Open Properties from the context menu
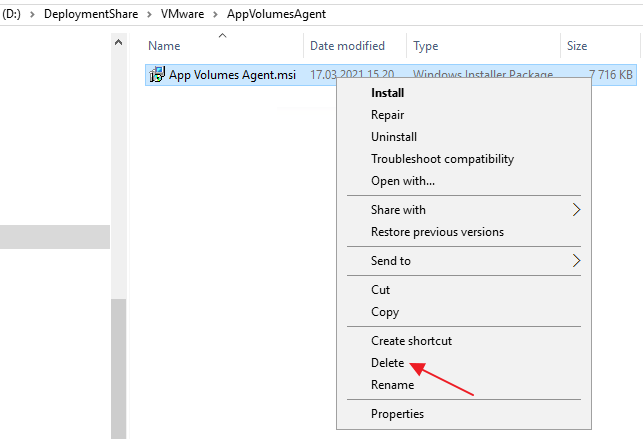643x439 pixels. (397, 414)
